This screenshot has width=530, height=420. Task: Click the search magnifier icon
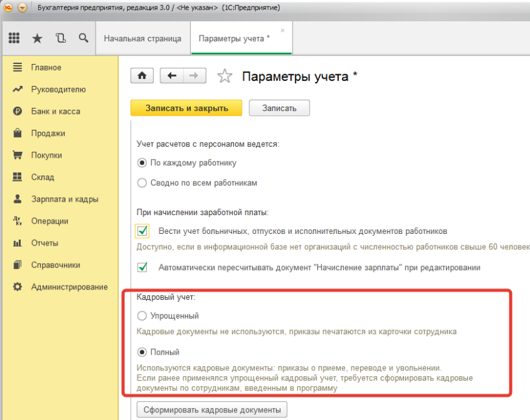(83, 38)
